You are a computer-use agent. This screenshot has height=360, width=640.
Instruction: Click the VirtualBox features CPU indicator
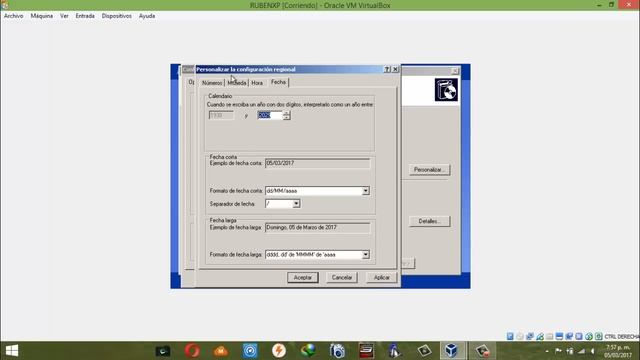(x=579, y=336)
